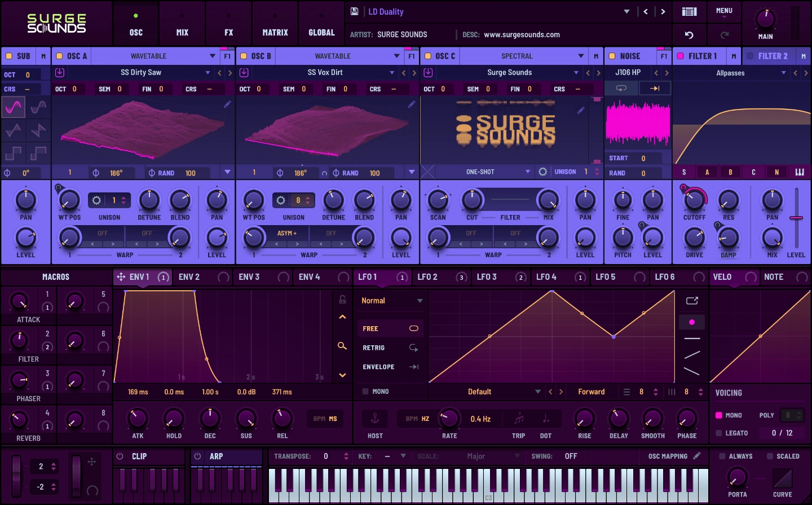Open OSC C settings gear icon
812x505 pixels.
(542, 172)
